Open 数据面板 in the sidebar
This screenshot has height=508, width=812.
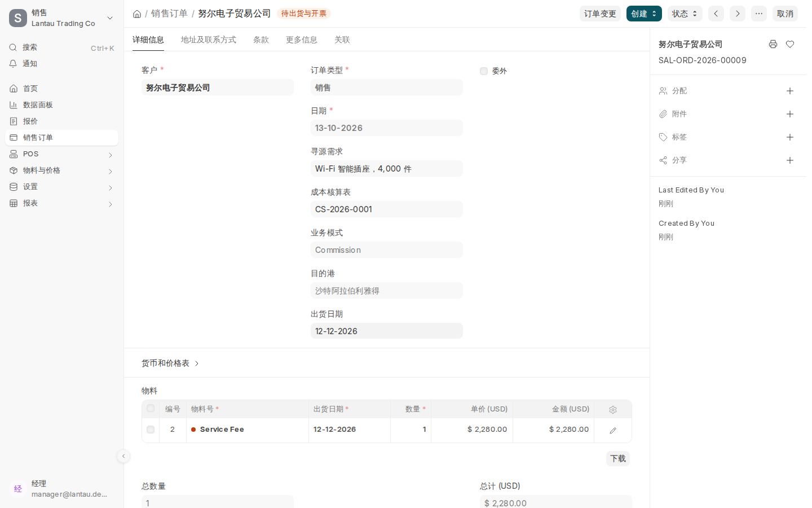point(62,105)
